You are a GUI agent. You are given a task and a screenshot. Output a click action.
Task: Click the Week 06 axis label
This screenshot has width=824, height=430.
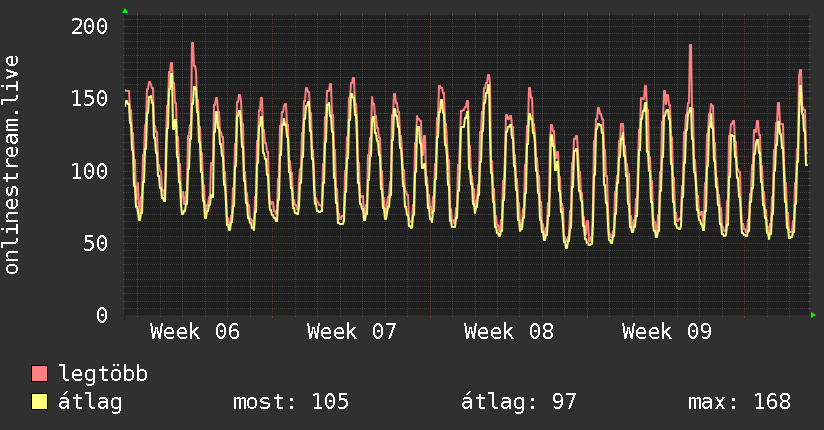[x=195, y=332]
